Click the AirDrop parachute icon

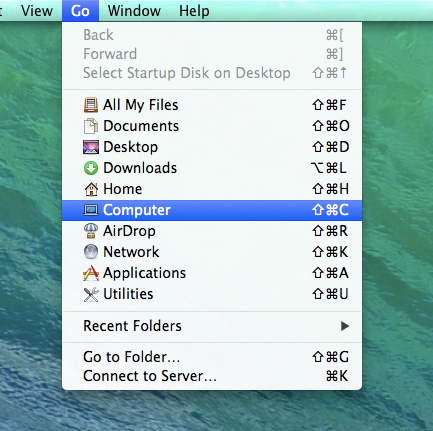click(x=91, y=231)
